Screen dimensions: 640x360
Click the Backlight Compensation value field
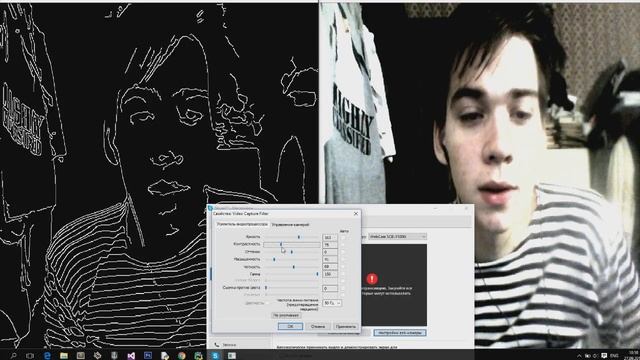coord(330,288)
